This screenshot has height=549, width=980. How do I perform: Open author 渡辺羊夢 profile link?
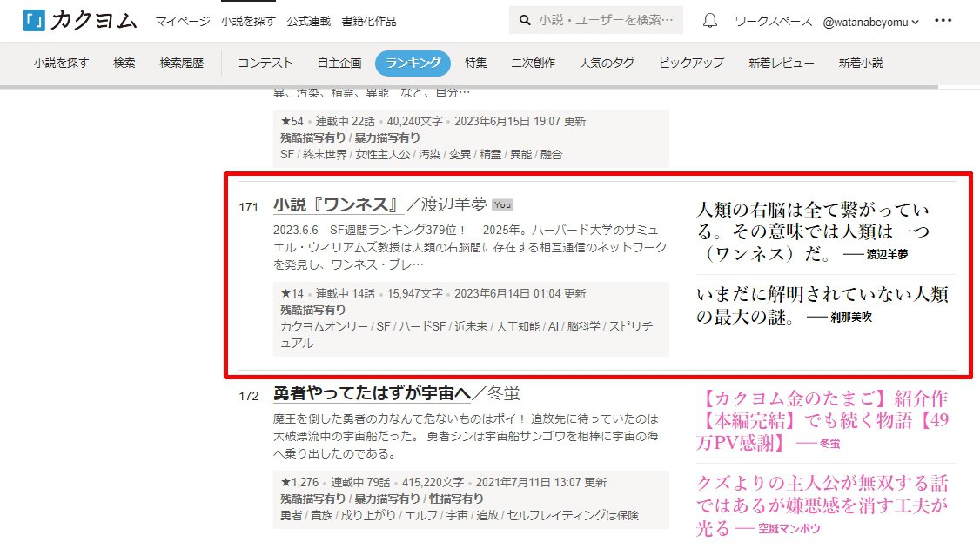[x=453, y=205]
